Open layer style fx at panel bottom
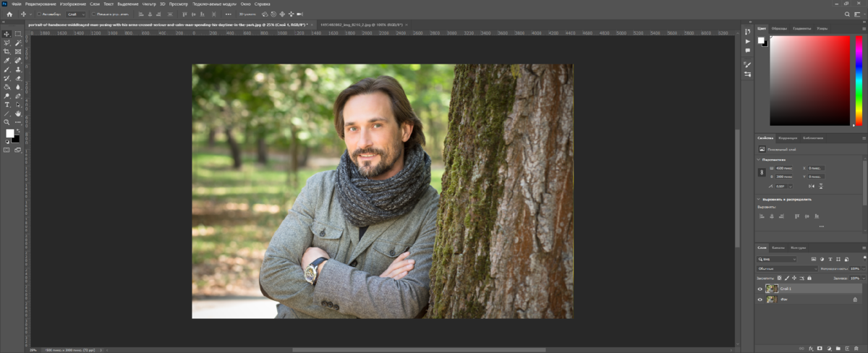Viewport: 868px width, 353px height. (811, 349)
